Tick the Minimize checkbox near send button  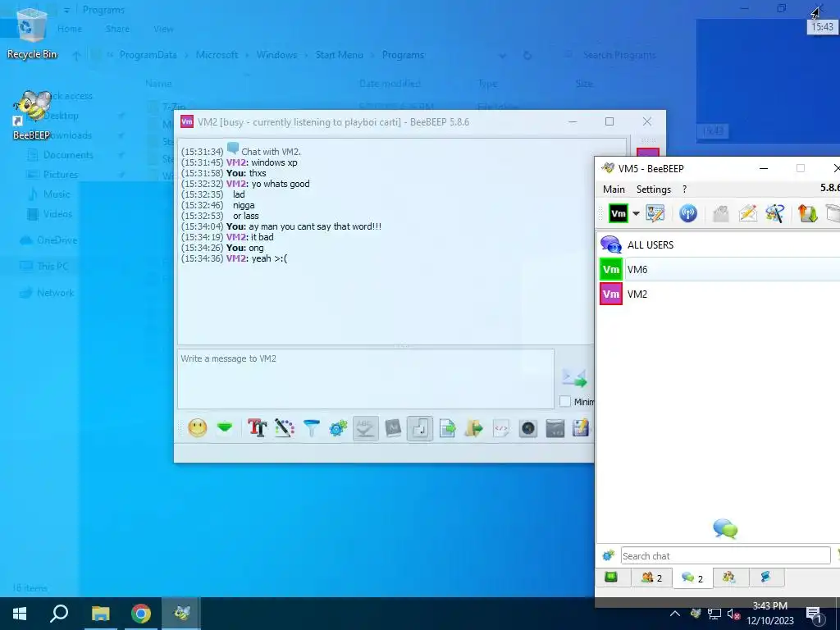(x=564, y=401)
